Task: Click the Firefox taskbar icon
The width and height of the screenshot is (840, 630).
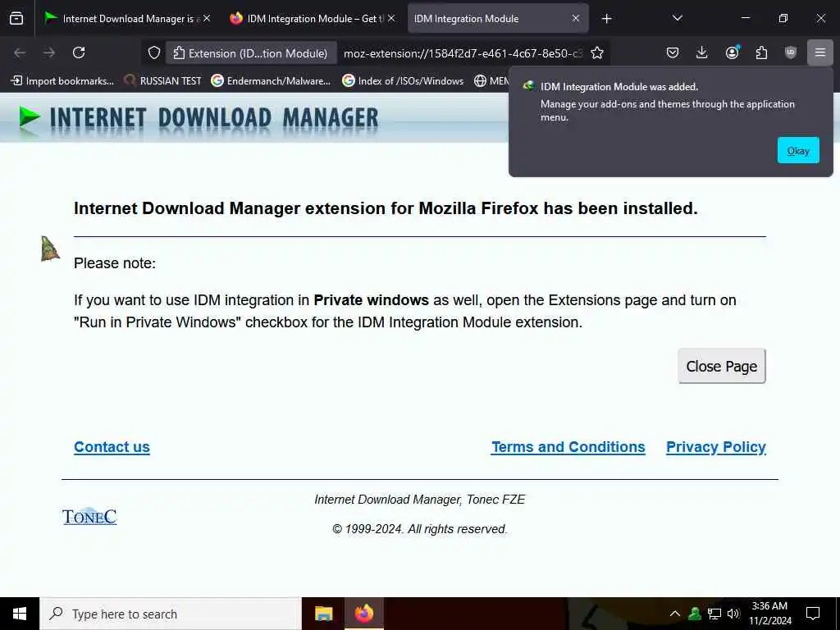Action: 363,614
